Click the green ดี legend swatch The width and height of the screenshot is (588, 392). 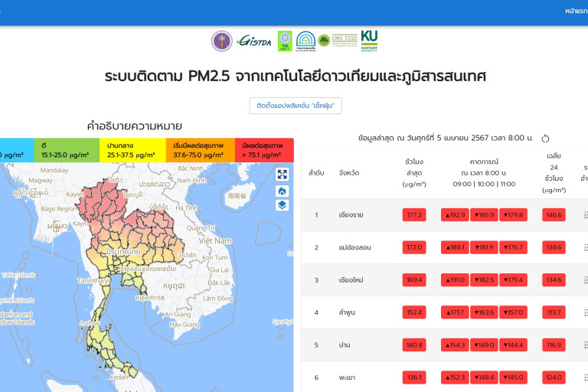click(x=67, y=150)
